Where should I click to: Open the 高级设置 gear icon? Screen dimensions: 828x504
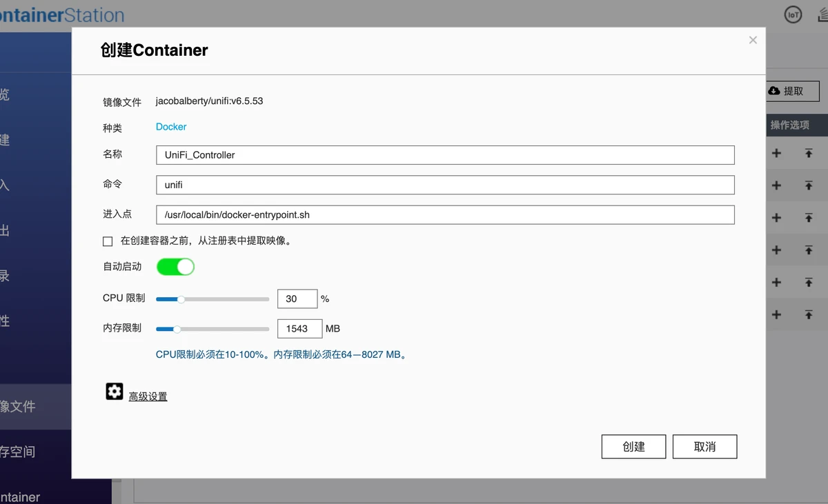click(x=115, y=392)
